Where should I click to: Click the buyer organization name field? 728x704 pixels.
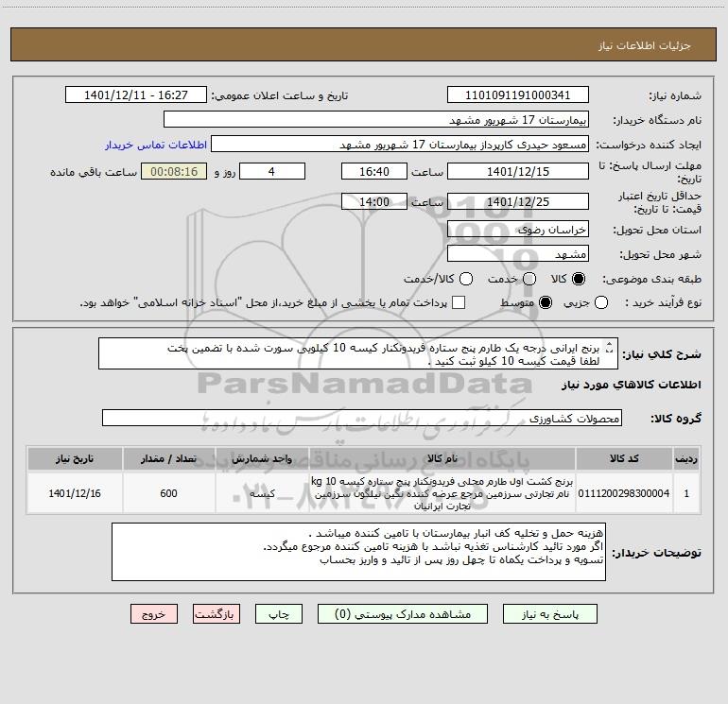pos(376,119)
